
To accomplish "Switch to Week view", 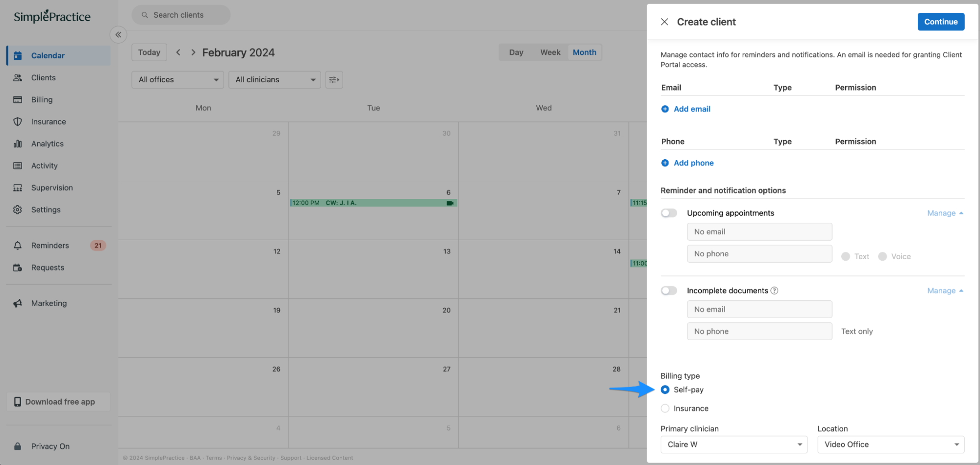I will point(550,52).
